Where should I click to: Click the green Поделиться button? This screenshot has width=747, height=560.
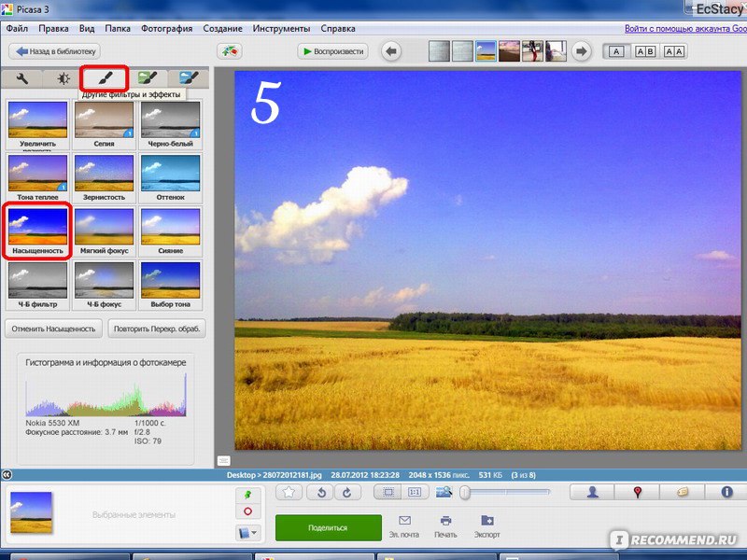pyautogui.click(x=329, y=527)
